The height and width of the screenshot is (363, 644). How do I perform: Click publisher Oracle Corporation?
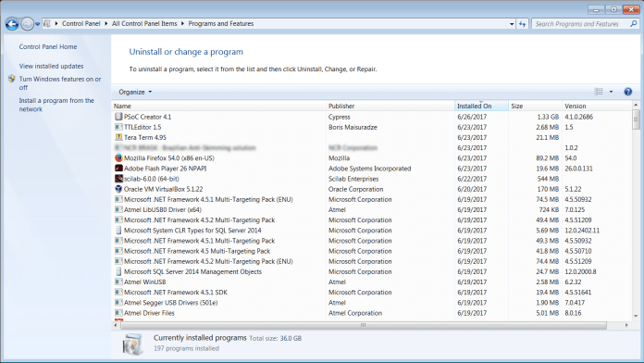pyautogui.click(x=355, y=189)
